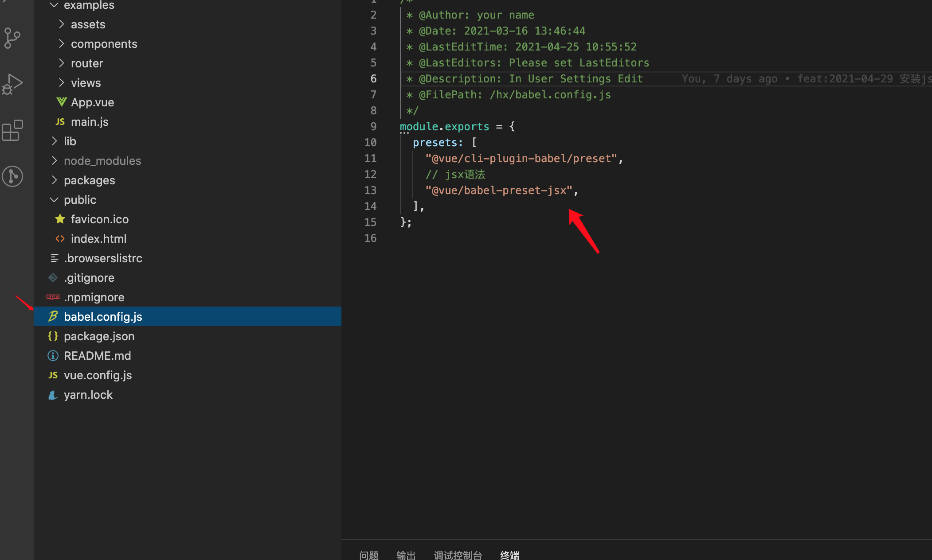932x560 pixels.
Task: Click the presets key on line 10
Action: (x=438, y=143)
